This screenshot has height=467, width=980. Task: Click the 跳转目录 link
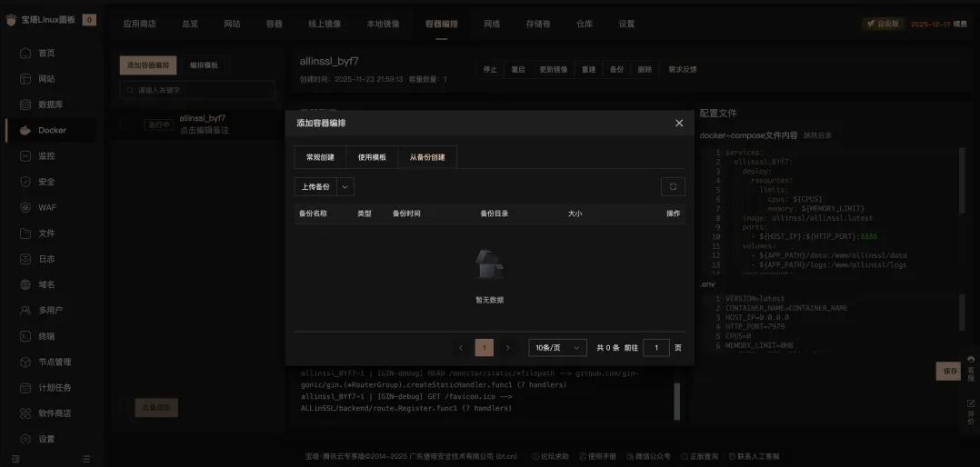pos(817,135)
